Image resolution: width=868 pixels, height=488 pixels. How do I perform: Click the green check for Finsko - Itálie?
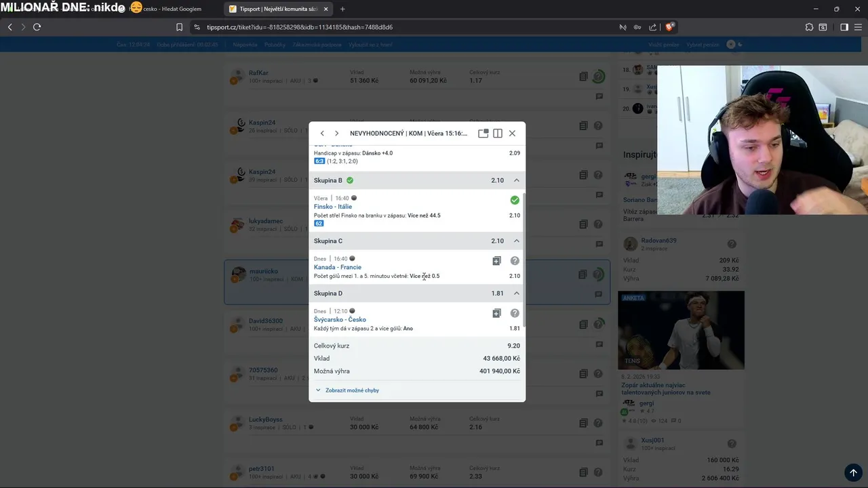coord(515,200)
